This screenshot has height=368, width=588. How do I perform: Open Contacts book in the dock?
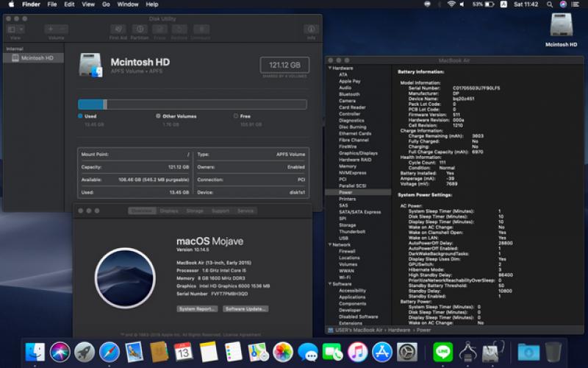coord(159,353)
